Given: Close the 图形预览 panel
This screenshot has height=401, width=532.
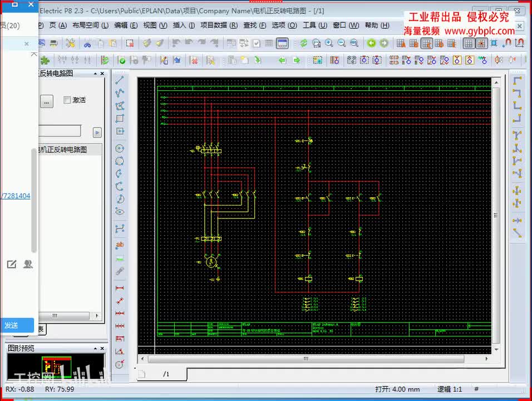Looking at the screenshot, I should click(102, 349).
